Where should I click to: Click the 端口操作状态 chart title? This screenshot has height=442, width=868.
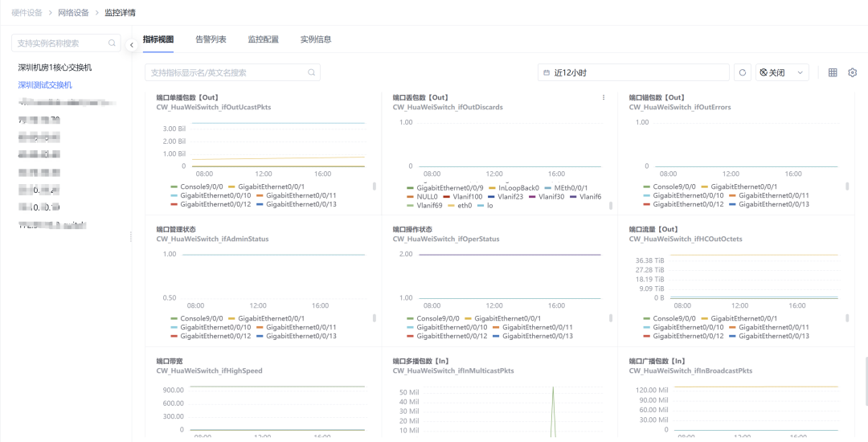click(412, 229)
